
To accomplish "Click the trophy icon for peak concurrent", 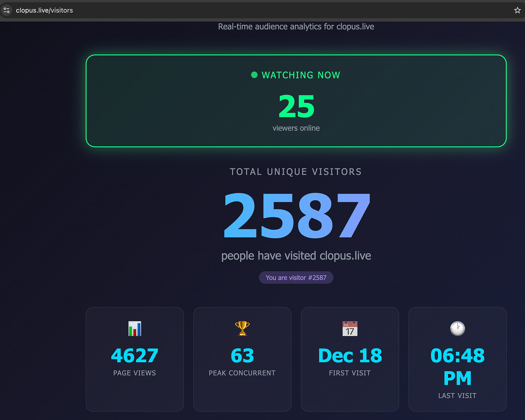I will [242, 328].
